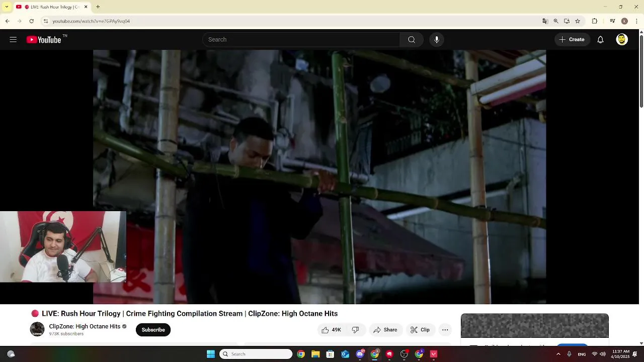The width and height of the screenshot is (644, 362).
Task: Like the video with 49K thumbs up
Action: point(331,330)
